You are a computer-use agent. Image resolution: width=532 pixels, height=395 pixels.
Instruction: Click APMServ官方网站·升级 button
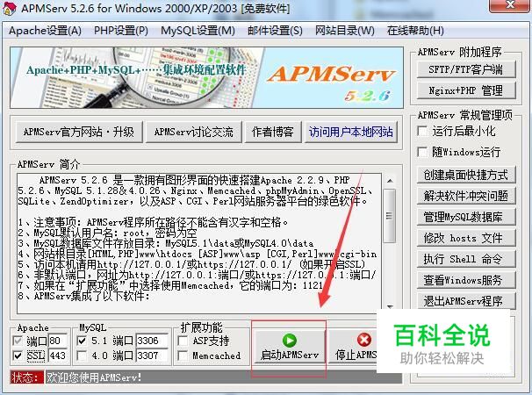point(79,132)
